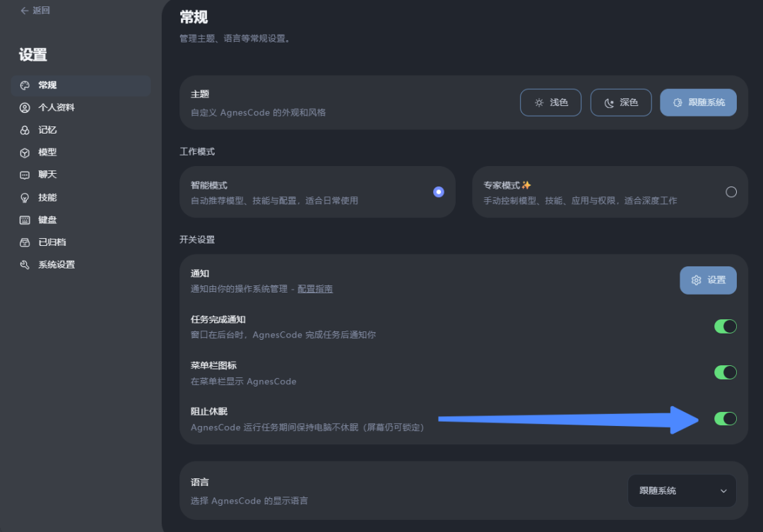Click the 智能模式 card title

pyautogui.click(x=208, y=185)
